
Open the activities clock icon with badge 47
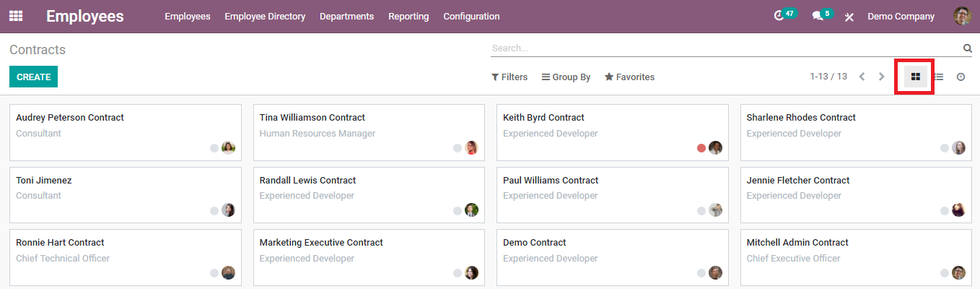779,16
